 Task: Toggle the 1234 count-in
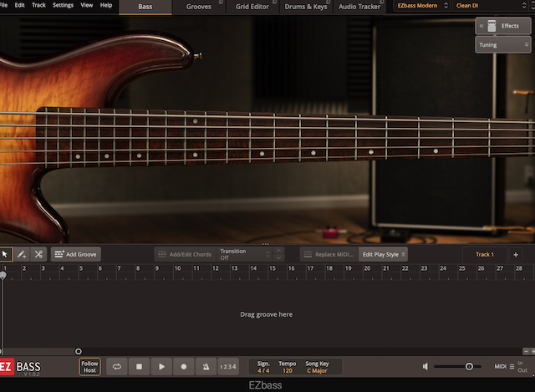[228, 367]
